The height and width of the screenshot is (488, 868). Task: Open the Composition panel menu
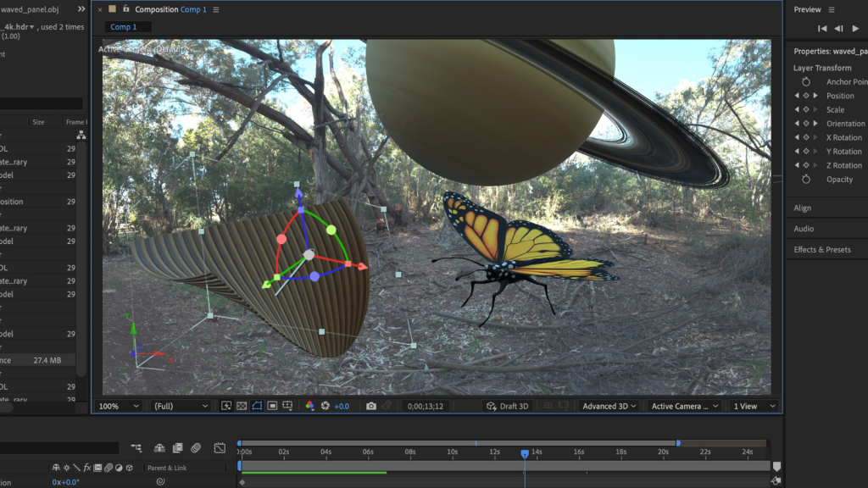pyautogui.click(x=216, y=10)
